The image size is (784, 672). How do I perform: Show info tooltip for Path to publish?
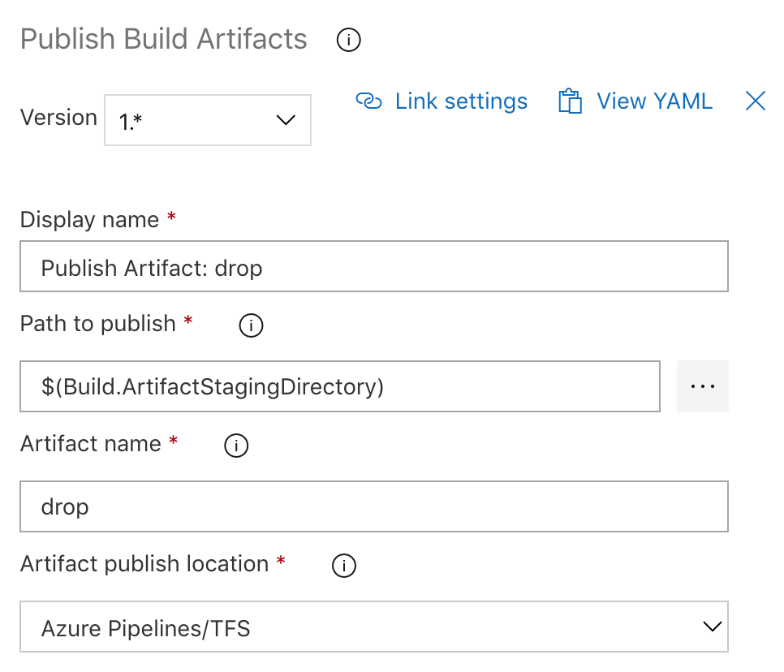coord(251,325)
